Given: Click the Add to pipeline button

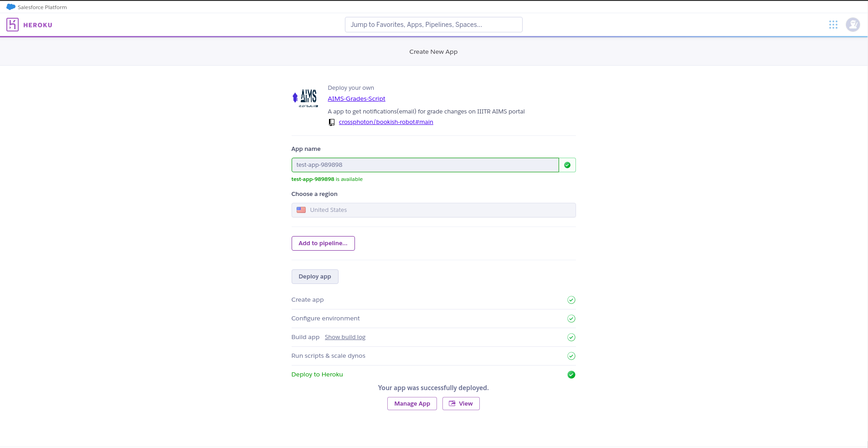Looking at the screenshot, I should coord(323,243).
